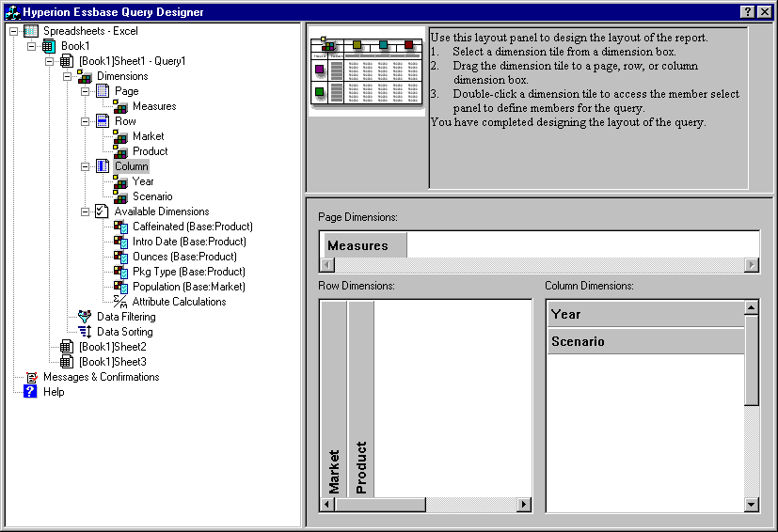Select the Messages & Confirmations icon
Image resolution: width=778 pixels, height=532 pixels.
31,377
